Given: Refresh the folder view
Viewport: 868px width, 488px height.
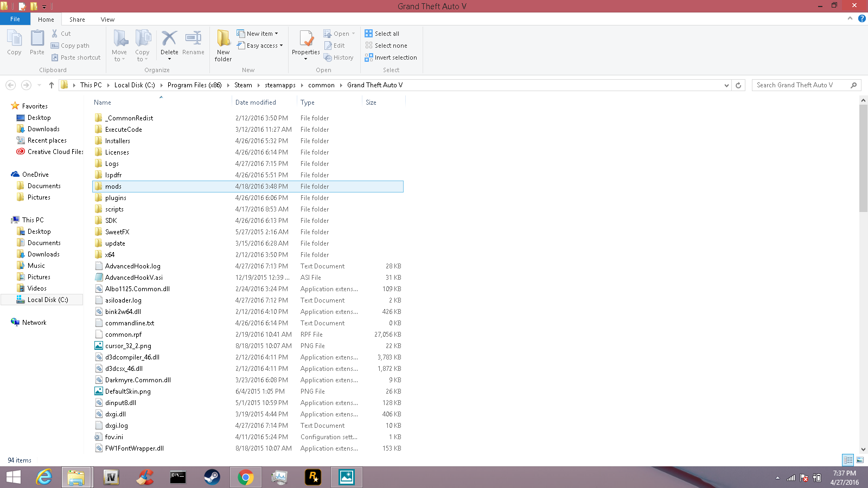Looking at the screenshot, I should point(738,85).
